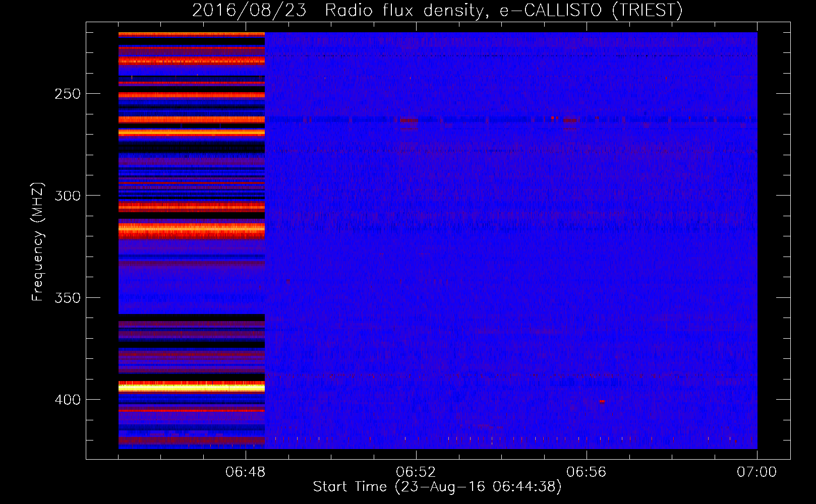The height and width of the screenshot is (504, 816).
Task: Click the 'Start Time (23-Aug-16 06:44:38)' label
Action: (437, 487)
